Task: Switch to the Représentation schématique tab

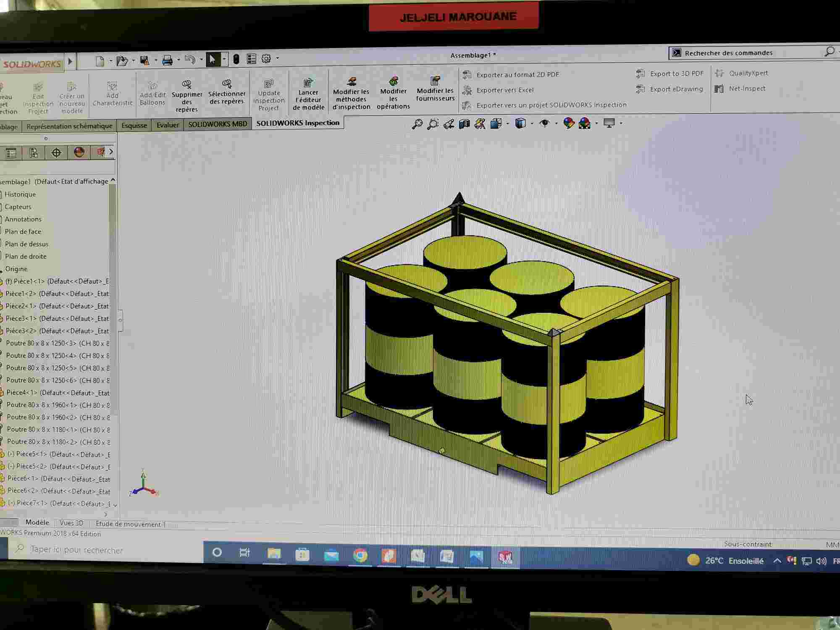Action: coord(69,126)
